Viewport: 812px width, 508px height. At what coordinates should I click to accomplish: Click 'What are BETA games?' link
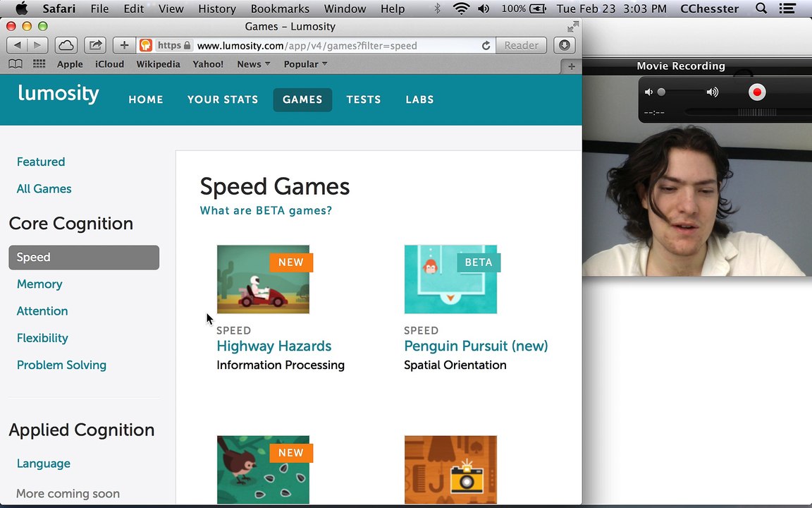pyautogui.click(x=266, y=210)
